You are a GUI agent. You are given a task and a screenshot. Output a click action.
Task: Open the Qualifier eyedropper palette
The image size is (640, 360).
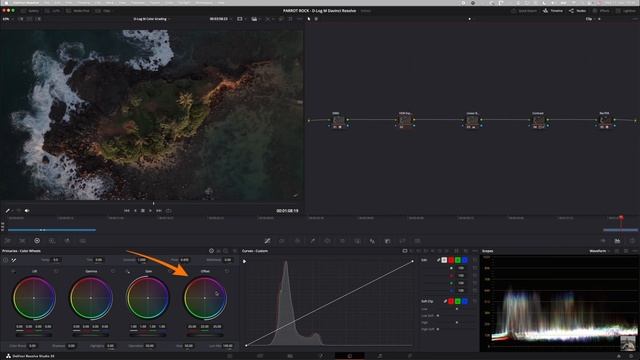coord(313,241)
